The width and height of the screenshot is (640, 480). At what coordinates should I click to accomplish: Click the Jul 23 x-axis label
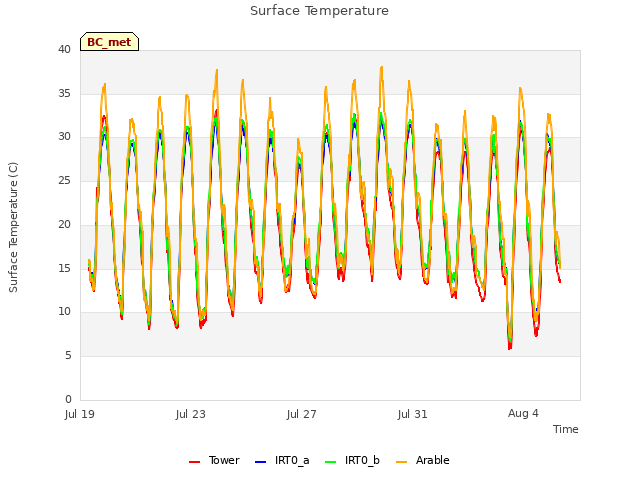click(x=191, y=414)
